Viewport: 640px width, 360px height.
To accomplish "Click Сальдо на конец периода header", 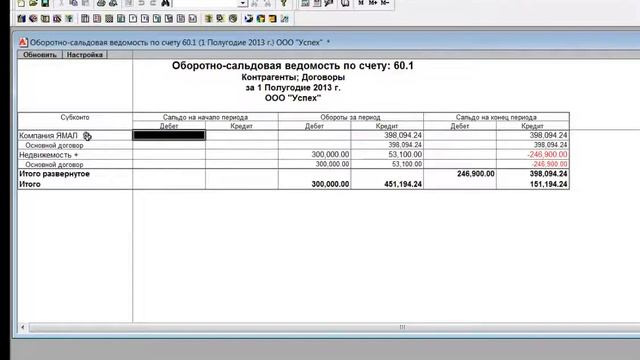I will coord(496,117).
